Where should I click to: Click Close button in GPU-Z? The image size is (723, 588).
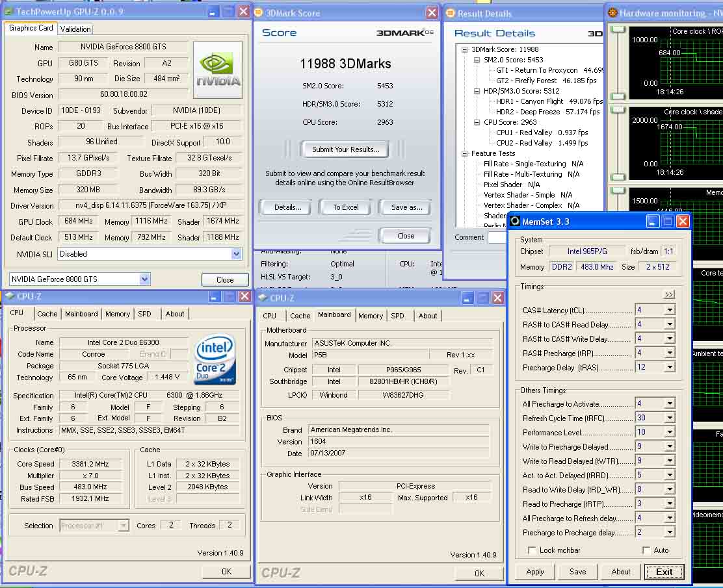[x=224, y=280]
